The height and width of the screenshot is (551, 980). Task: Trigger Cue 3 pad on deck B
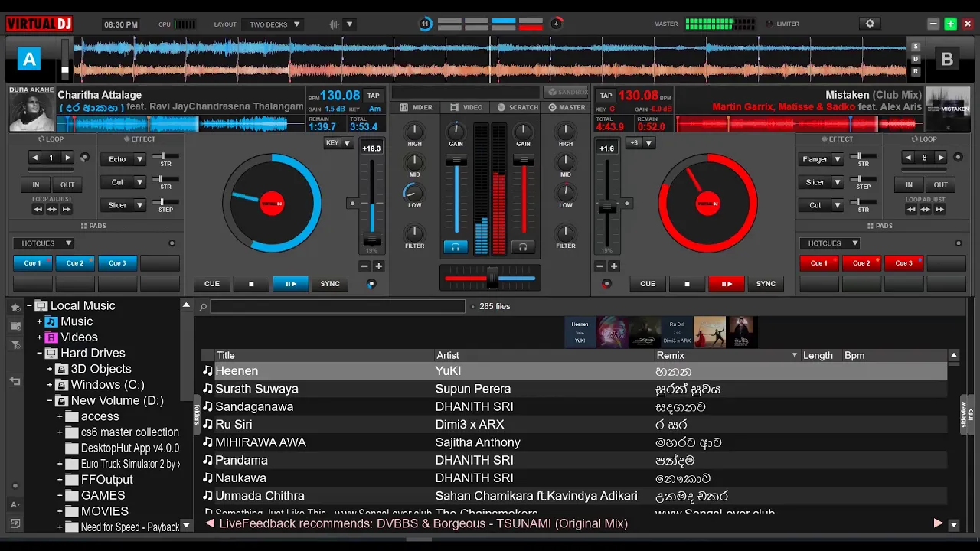(904, 263)
